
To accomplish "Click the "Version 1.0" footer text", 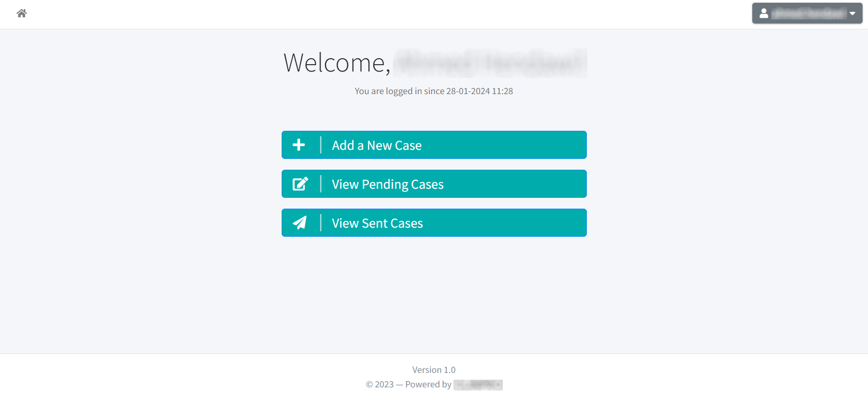I will [x=434, y=370].
